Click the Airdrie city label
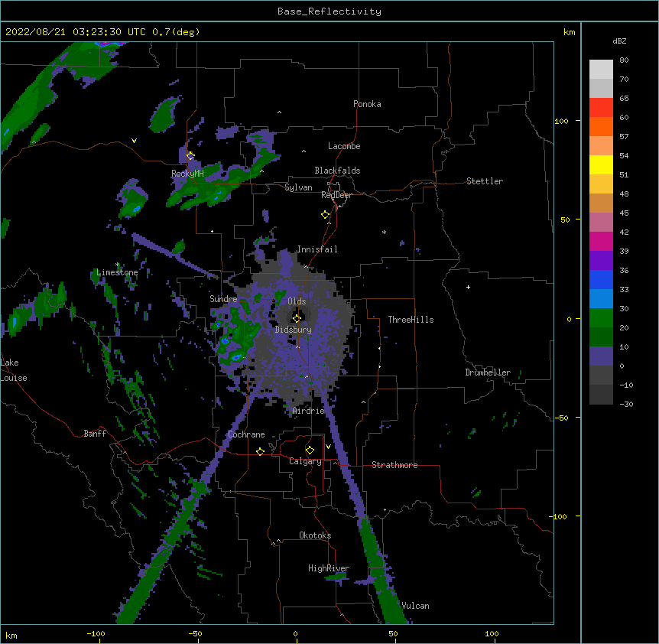 309,411
